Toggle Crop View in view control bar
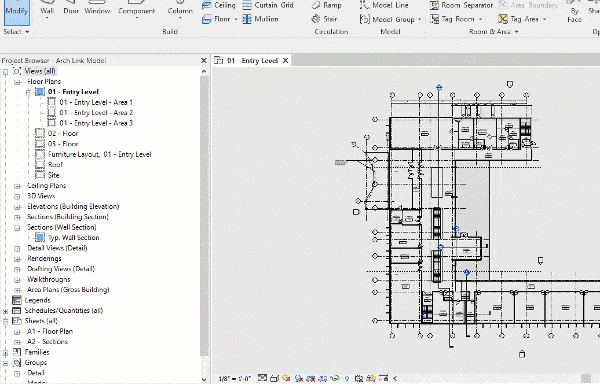 click(x=311, y=379)
